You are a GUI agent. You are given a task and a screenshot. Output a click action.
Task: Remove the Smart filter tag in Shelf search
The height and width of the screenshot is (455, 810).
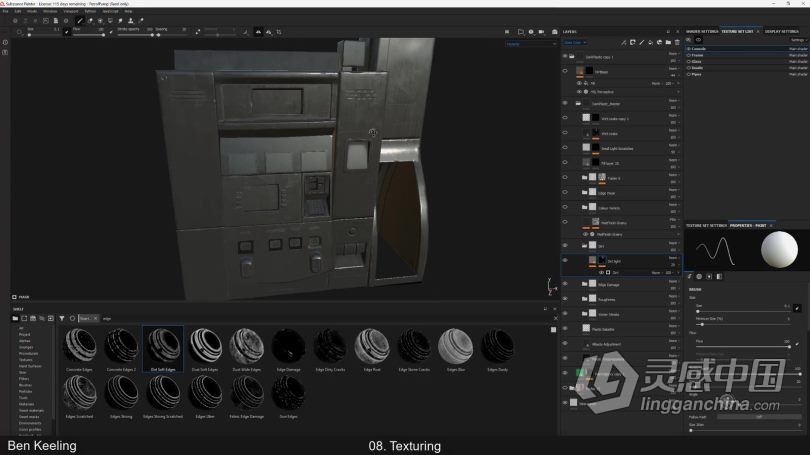tap(96, 319)
